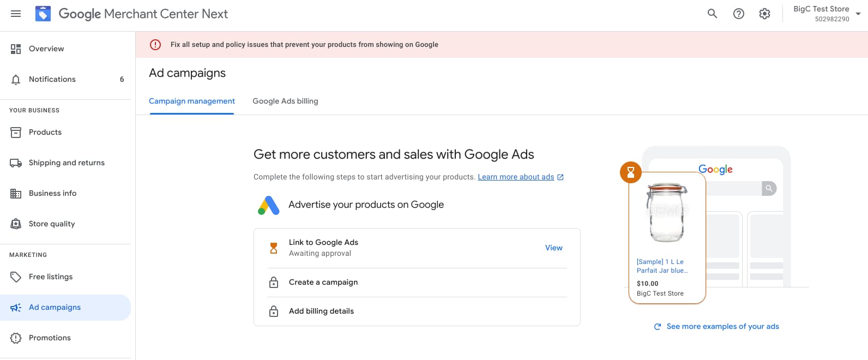The image size is (868, 360).
Task: Go to Free listings in the sidebar
Action: click(x=51, y=277)
